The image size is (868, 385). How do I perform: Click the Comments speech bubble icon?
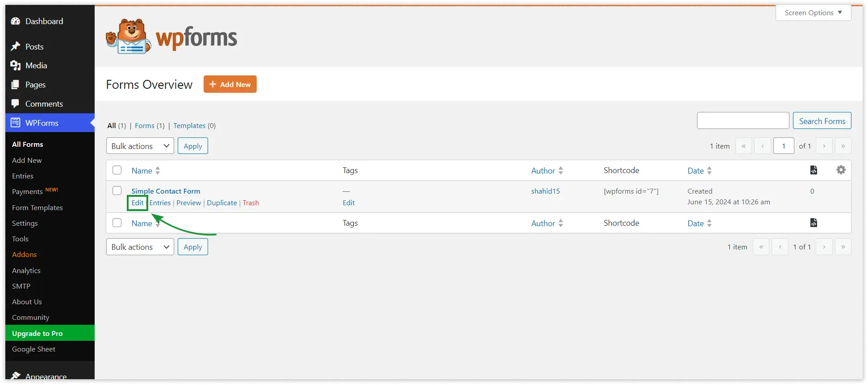click(x=16, y=103)
